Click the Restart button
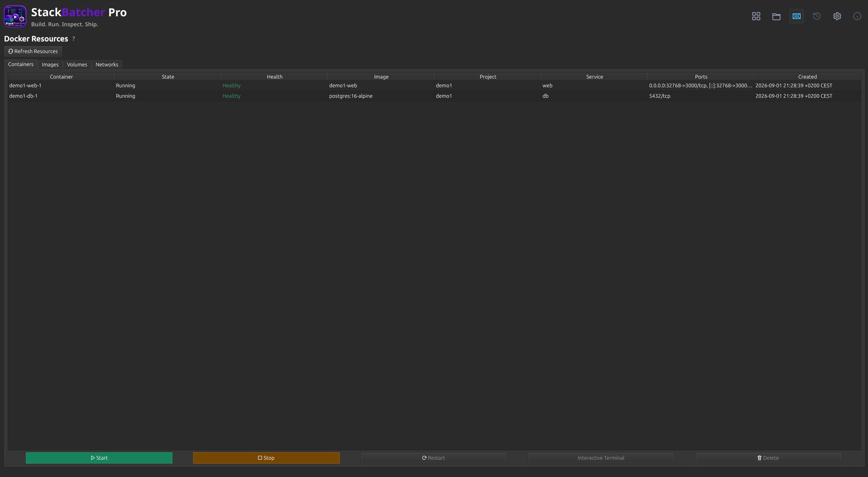 [433, 458]
